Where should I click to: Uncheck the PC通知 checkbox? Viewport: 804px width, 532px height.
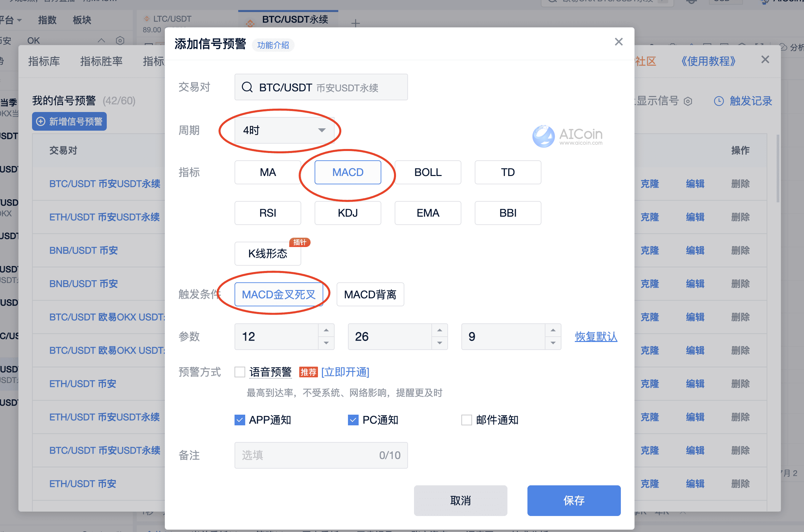pyautogui.click(x=353, y=420)
